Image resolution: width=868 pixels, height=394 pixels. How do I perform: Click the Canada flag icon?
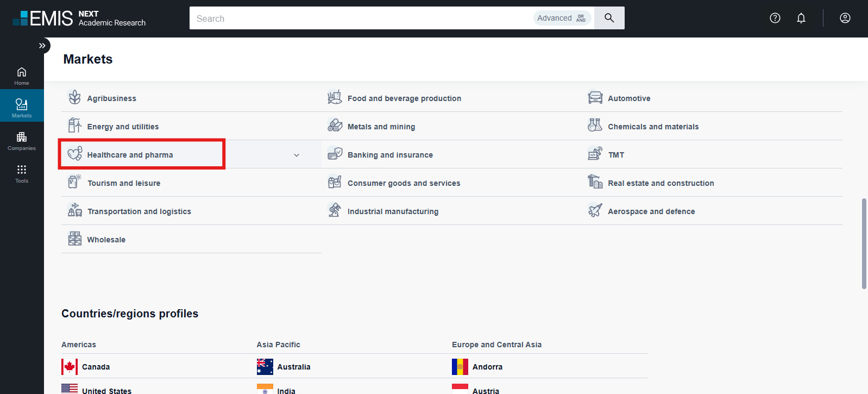point(70,367)
